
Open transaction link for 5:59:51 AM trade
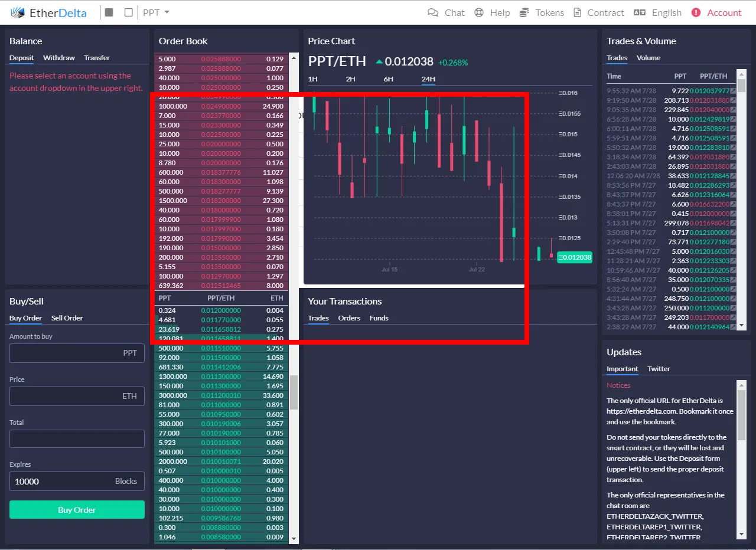[x=734, y=138]
